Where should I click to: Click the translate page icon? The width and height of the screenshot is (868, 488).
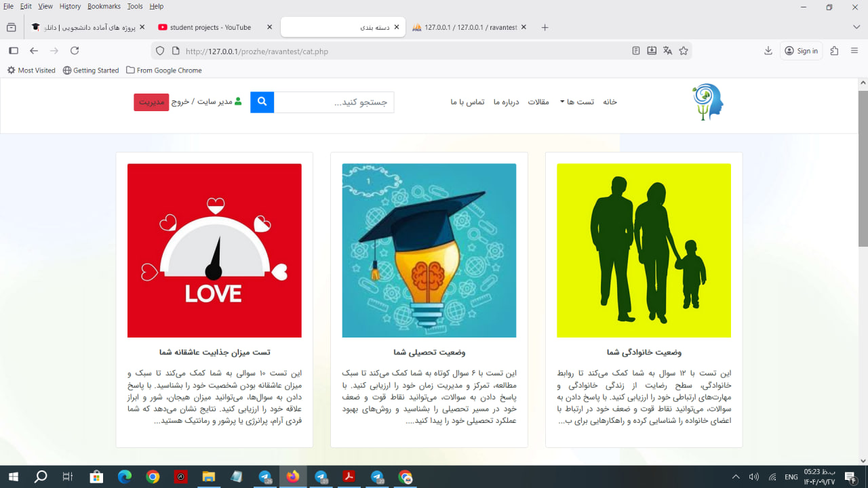[667, 51]
